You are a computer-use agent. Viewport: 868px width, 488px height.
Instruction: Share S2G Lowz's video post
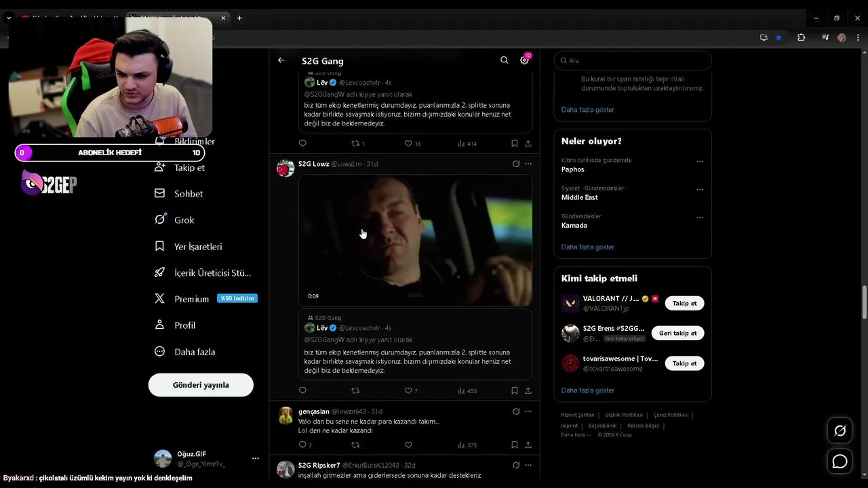(x=528, y=390)
